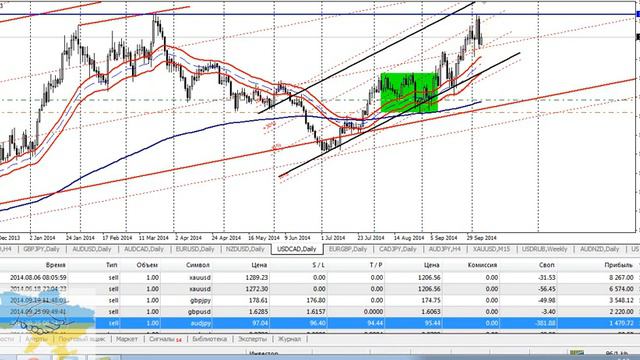Screen dimensions: 640x360
Task: Sort orders by the Время column header
Action: [56, 265]
